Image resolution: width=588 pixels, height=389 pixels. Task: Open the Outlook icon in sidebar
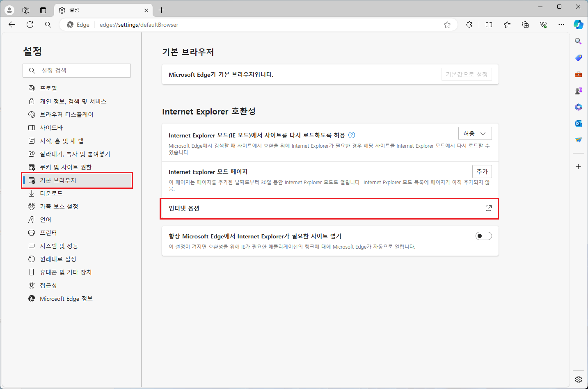[x=578, y=124]
